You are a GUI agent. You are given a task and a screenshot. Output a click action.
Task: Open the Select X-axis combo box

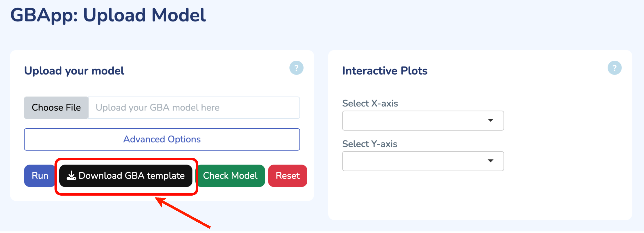[423, 121]
